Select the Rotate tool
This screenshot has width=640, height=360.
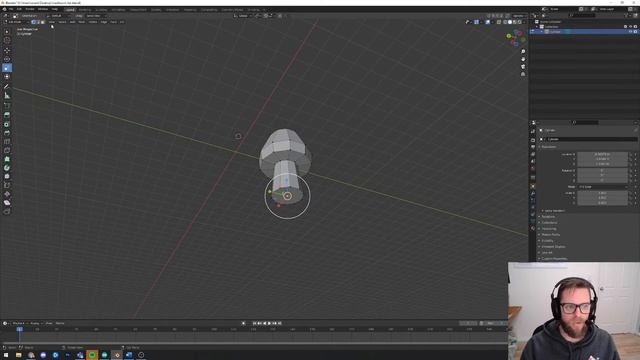click(7, 59)
